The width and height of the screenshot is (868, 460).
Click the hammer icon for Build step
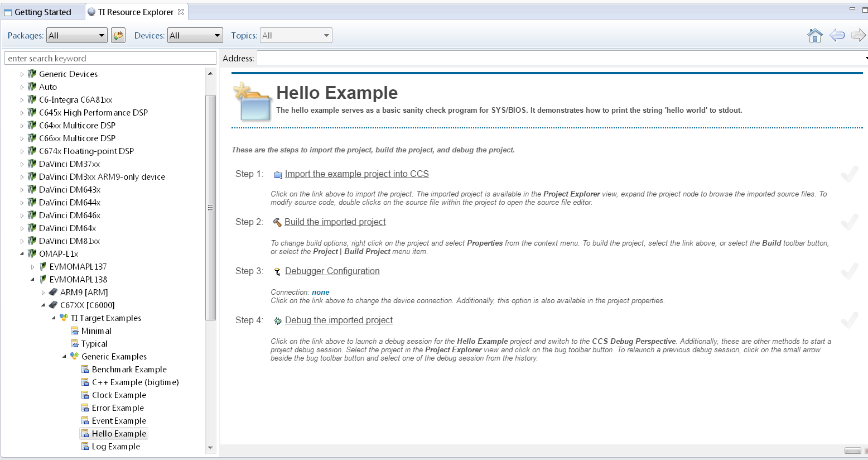[277, 222]
